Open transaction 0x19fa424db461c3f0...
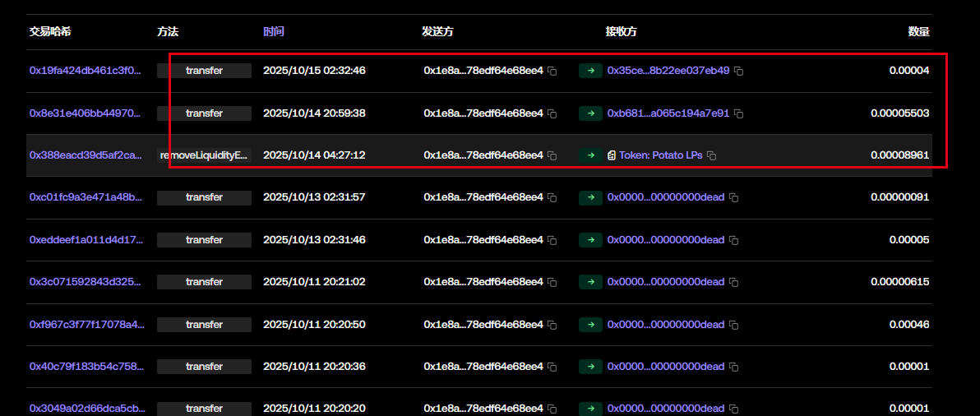The image size is (980, 416). (85, 71)
